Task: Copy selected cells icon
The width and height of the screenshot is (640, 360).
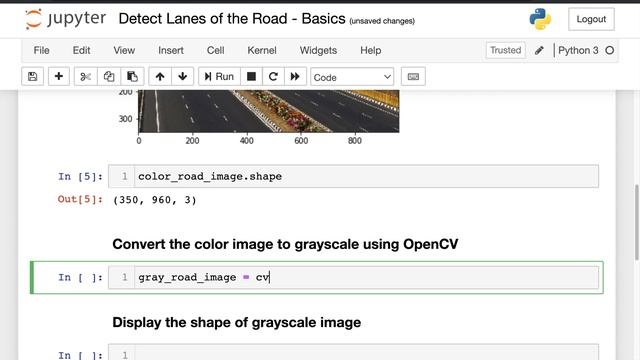Action: pos(109,76)
